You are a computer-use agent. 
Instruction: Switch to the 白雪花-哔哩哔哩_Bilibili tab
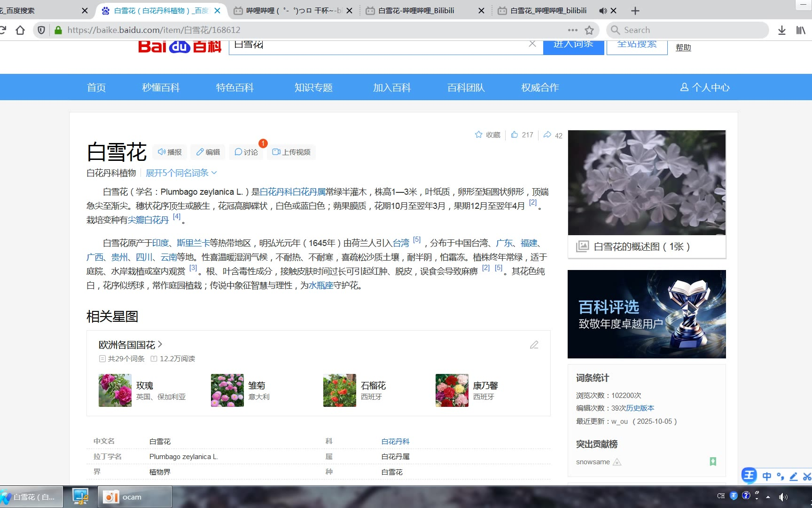[416, 10]
